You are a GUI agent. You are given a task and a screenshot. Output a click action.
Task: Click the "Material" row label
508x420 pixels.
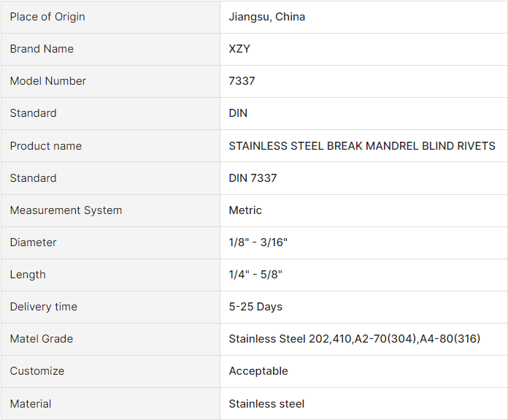(31, 404)
